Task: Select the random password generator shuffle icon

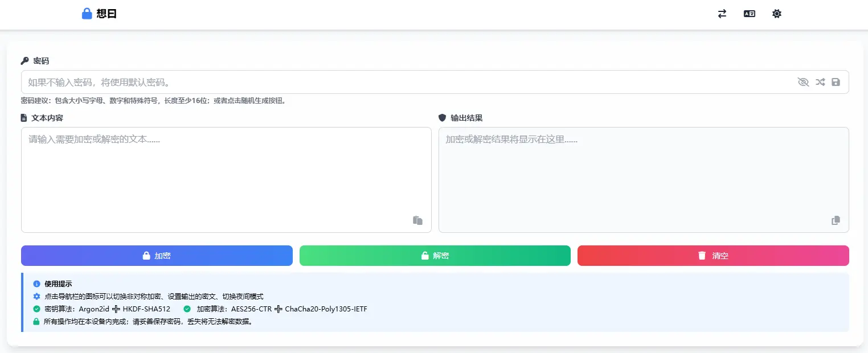Action: click(820, 82)
